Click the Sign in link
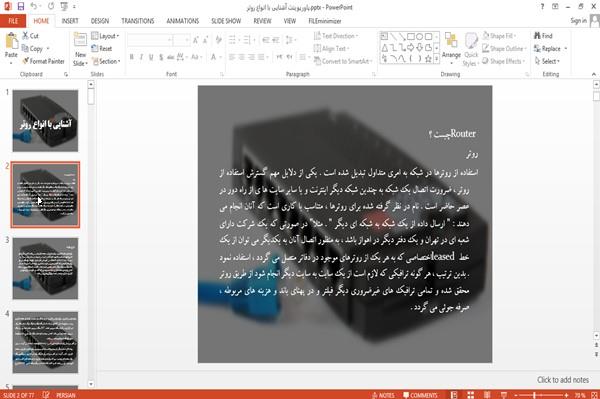The width and height of the screenshot is (600, 399). (x=578, y=21)
